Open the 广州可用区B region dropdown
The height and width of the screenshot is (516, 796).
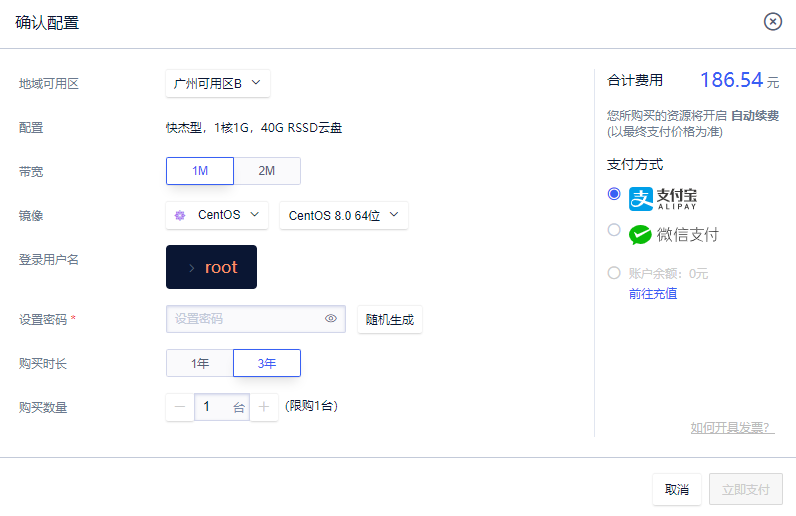coord(217,84)
